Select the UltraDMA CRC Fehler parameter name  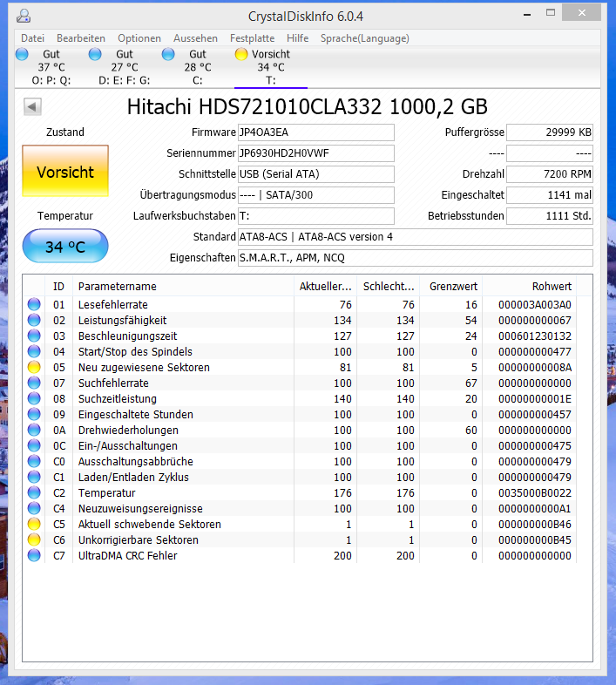click(x=127, y=556)
